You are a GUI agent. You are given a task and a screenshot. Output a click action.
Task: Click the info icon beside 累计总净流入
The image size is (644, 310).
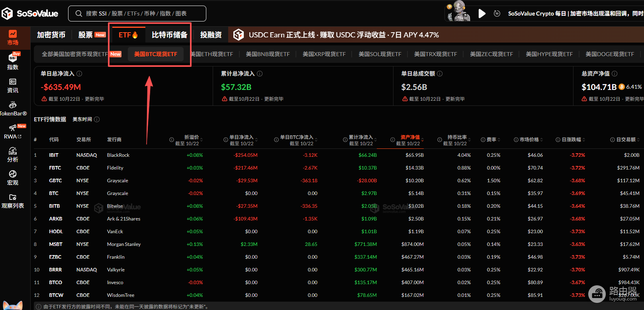click(260, 74)
